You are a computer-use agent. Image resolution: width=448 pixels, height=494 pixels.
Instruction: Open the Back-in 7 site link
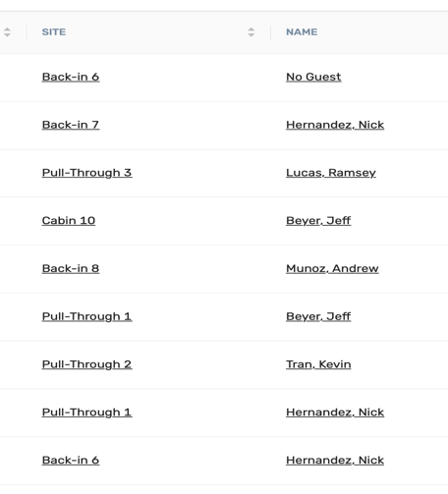71,125
